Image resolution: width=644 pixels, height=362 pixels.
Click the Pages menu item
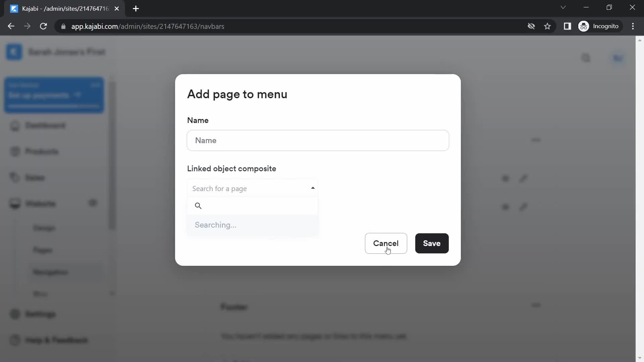pyautogui.click(x=43, y=250)
